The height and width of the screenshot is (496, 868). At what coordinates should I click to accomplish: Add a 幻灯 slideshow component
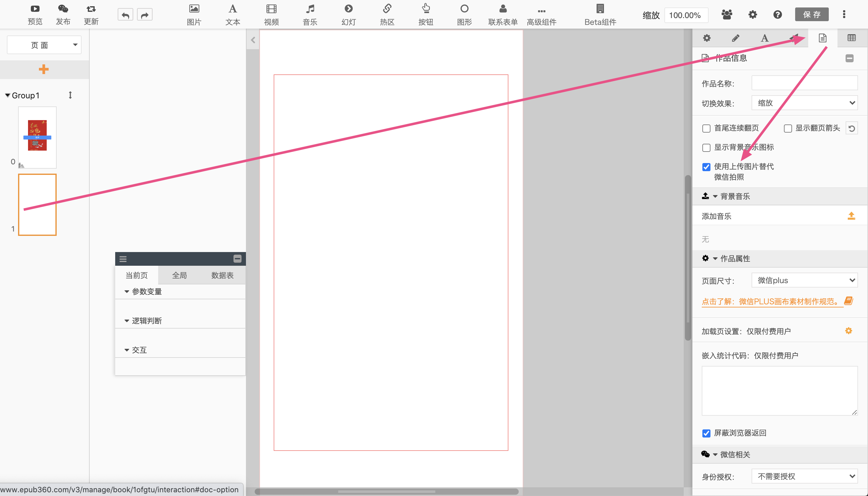pyautogui.click(x=348, y=9)
